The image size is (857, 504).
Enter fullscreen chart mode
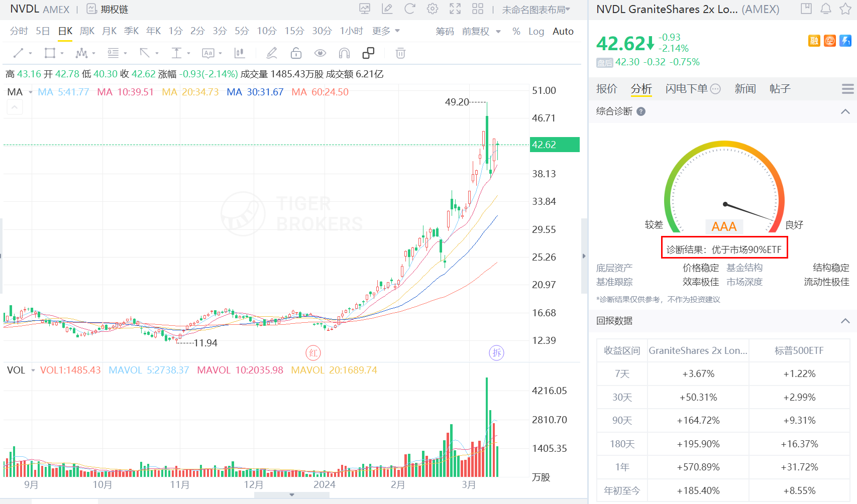click(455, 9)
